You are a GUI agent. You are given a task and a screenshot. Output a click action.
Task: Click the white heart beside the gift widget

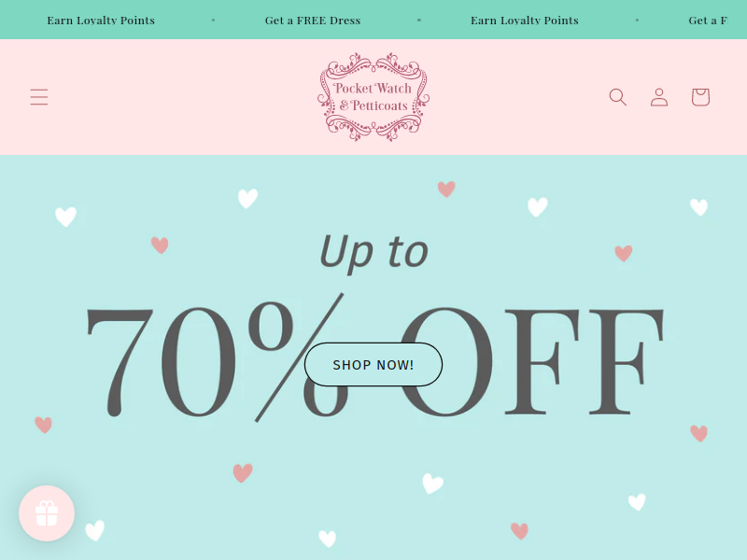click(x=95, y=530)
